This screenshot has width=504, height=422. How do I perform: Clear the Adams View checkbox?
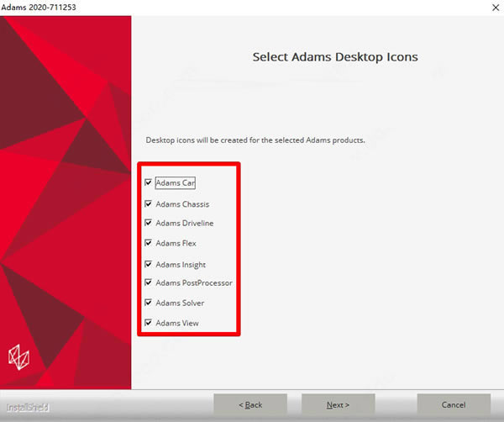tap(149, 323)
